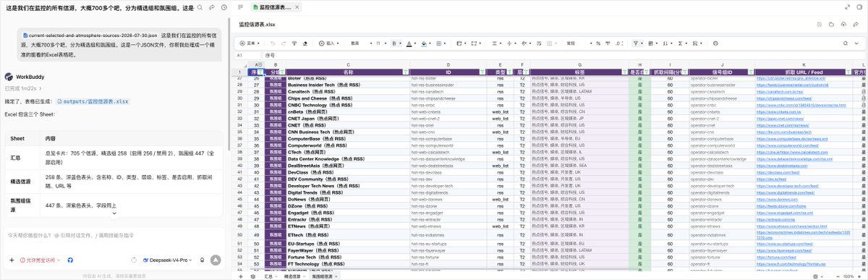Viewport: 868px width, 280px height.
Task: Click the share icon in chat header
Action: (x=212, y=7)
